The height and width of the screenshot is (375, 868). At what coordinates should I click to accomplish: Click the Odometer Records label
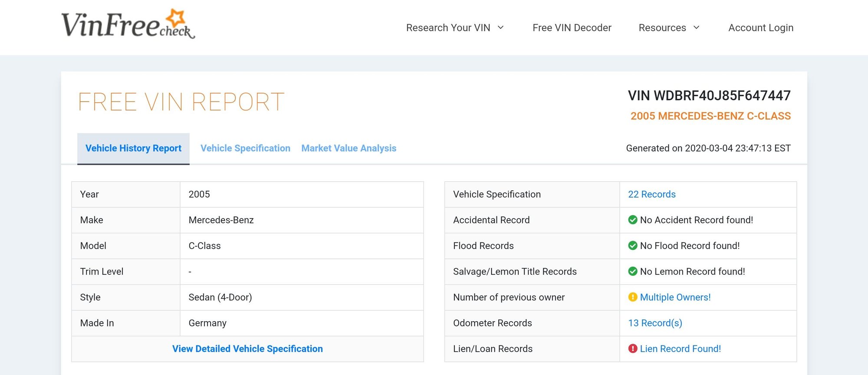492,323
